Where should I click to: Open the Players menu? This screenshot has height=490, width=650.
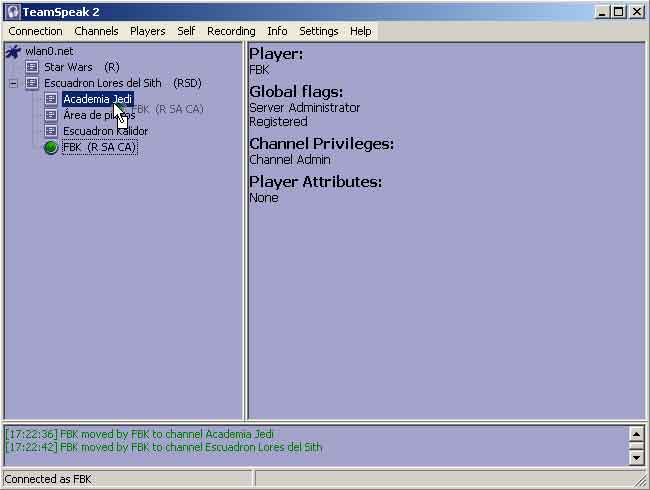click(x=148, y=32)
